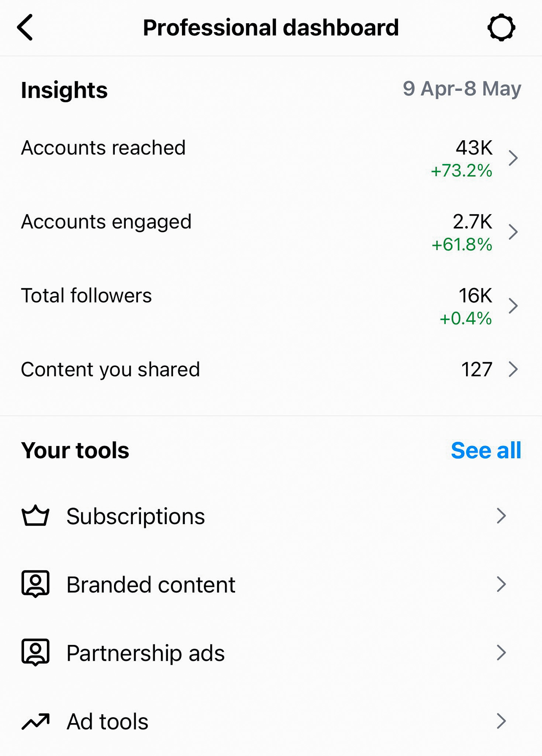Open the Subscriptions tool

tap(271, 516)
